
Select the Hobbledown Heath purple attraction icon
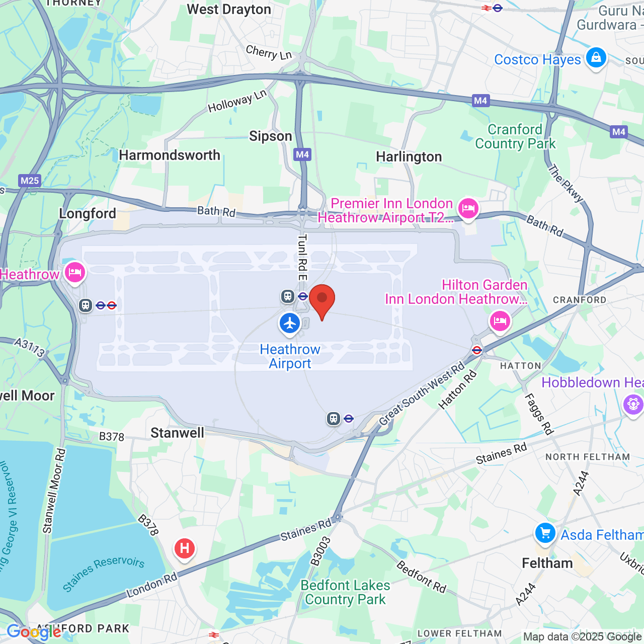[633, 405]
